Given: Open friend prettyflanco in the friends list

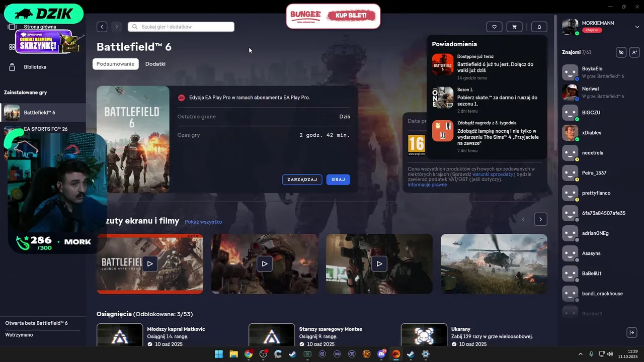Looking at the screenshot, I should point(599,193).
